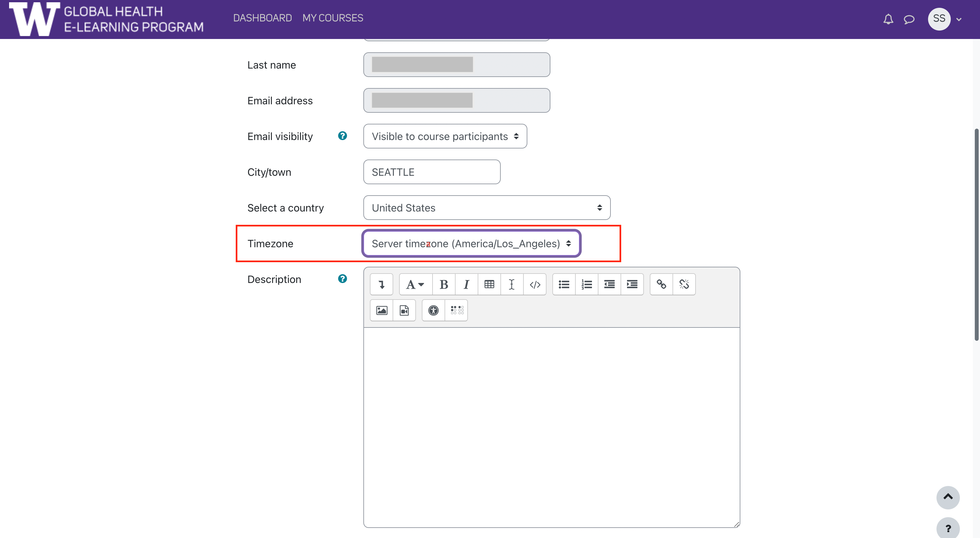Click the insert link icon
The image size is (980, 538).
[x=661, y=284]
